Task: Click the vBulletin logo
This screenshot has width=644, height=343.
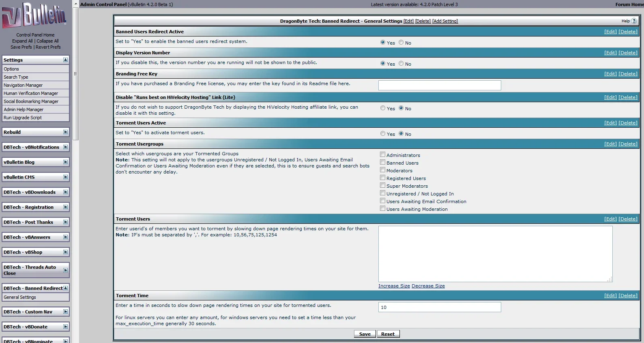Action: click(34, 15)
